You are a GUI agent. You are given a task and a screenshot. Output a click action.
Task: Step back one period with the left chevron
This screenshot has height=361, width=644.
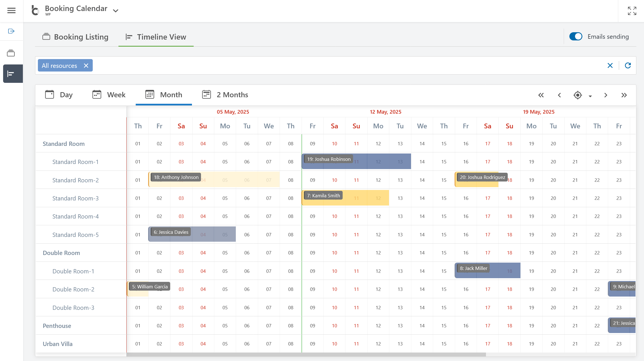tap(559, 95)
